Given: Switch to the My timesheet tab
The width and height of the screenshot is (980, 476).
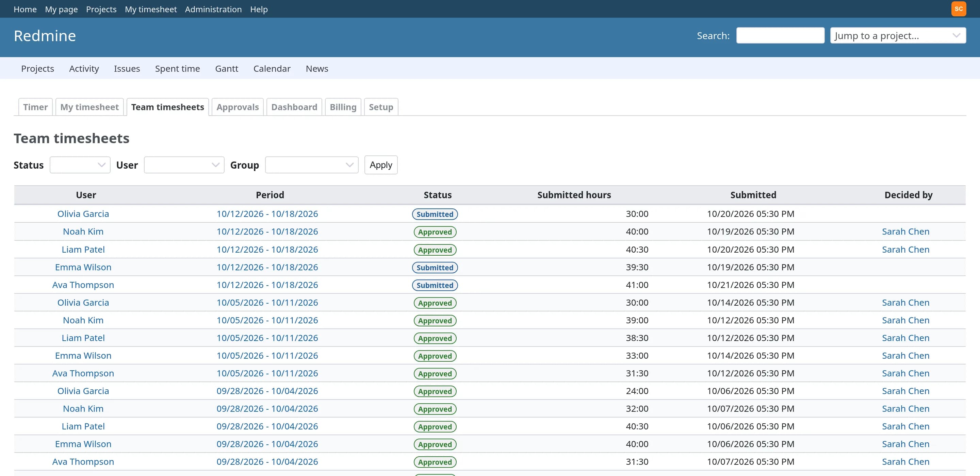Looking at the screenshot, I should [89, 107].
